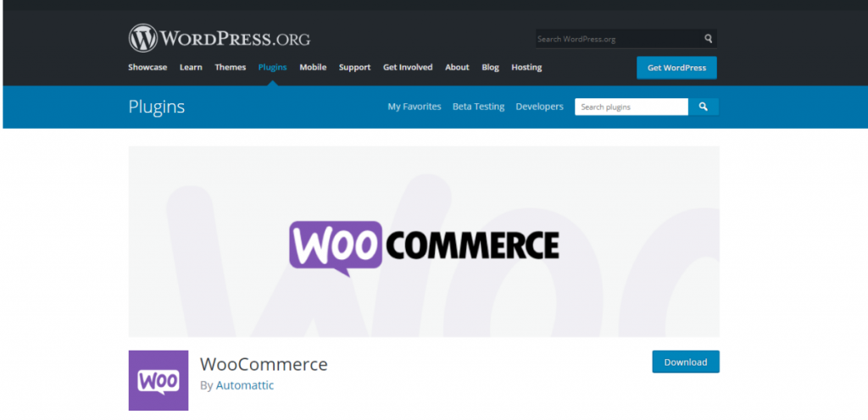Screen dimensions: 868x420
Task: Click the blue plugin search magnifier button
Action: 703,107
